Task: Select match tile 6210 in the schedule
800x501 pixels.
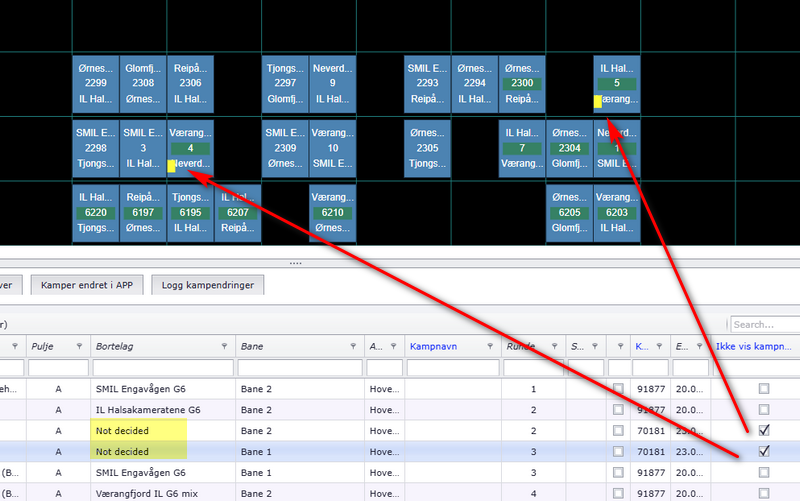Action: (333, 213)
